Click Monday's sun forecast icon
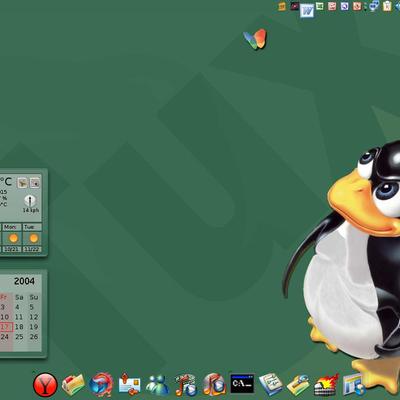 13,238
